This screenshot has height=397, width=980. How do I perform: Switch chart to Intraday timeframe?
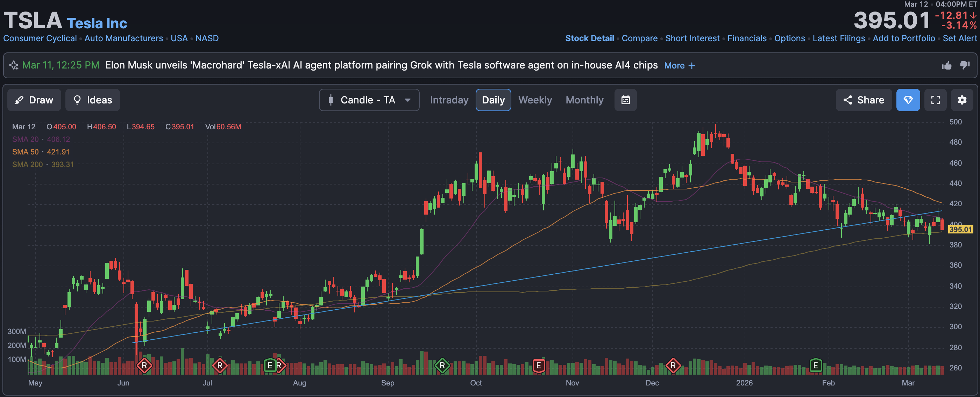click(449, 100)
